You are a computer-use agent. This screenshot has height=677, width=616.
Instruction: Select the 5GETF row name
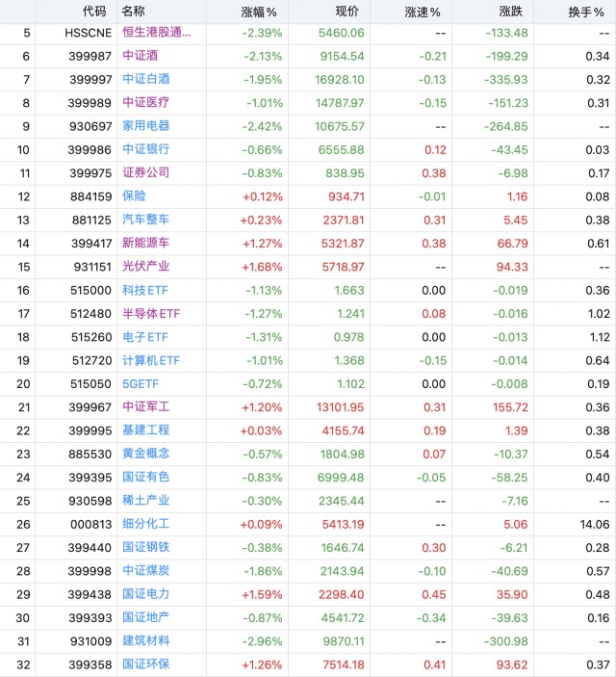point(141,384)
